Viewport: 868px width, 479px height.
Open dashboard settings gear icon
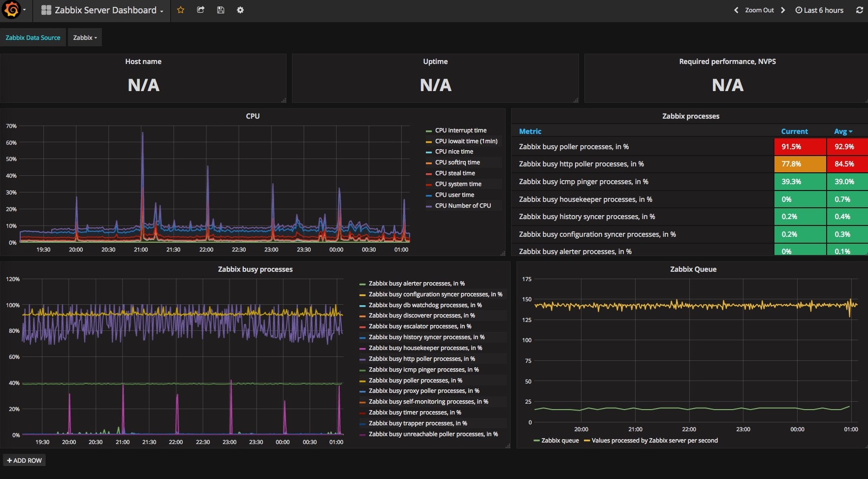click(x=240, y=10)
